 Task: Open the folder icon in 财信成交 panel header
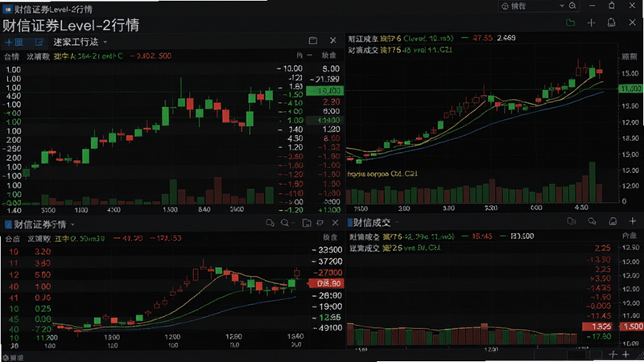click(572, 221)
